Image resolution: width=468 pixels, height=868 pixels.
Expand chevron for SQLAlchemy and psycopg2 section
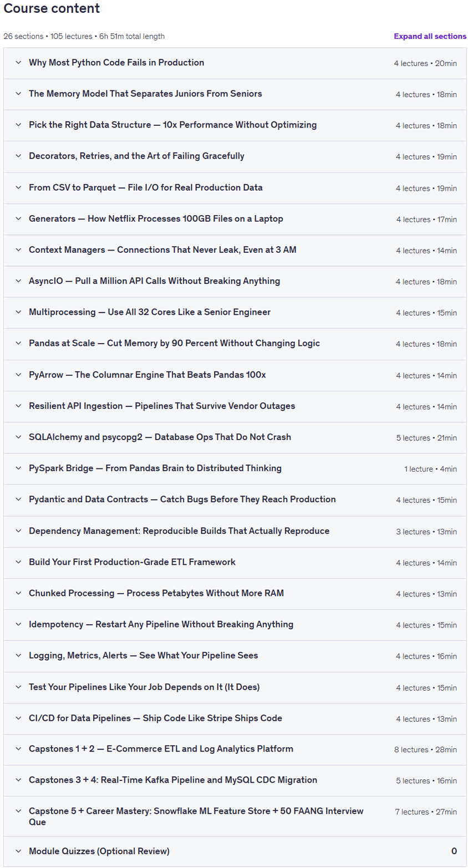point(18,437)
